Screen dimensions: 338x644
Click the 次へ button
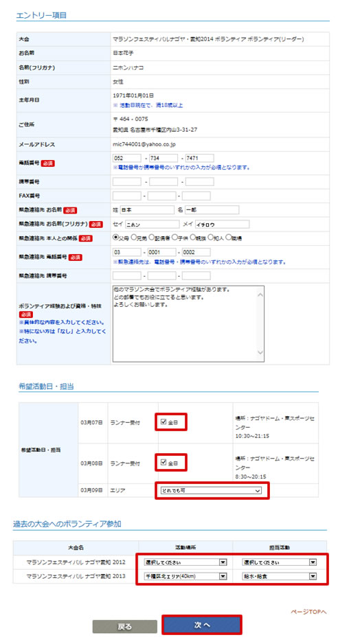pyautogui.click(x=201, y=625)
